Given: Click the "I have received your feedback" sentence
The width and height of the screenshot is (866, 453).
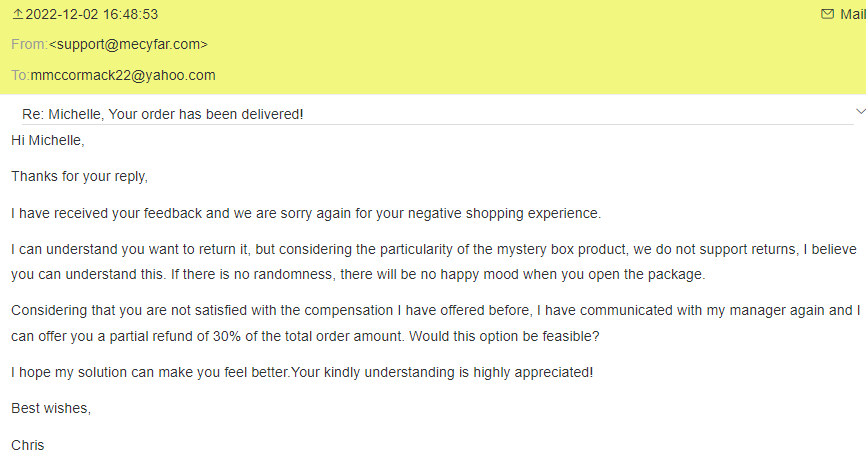Looking at the screenshot, I should pyautogui.click(x=306, y=213).
